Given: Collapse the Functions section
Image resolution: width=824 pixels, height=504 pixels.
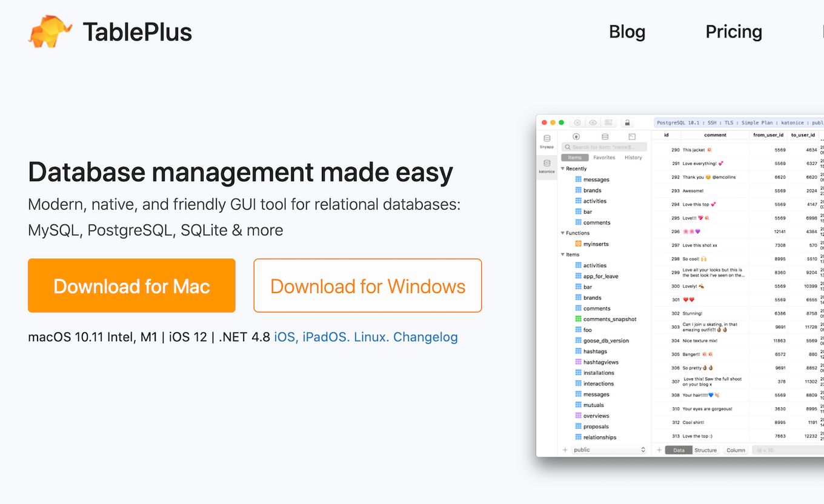Looking at the screenshot, I should (563, 233).
